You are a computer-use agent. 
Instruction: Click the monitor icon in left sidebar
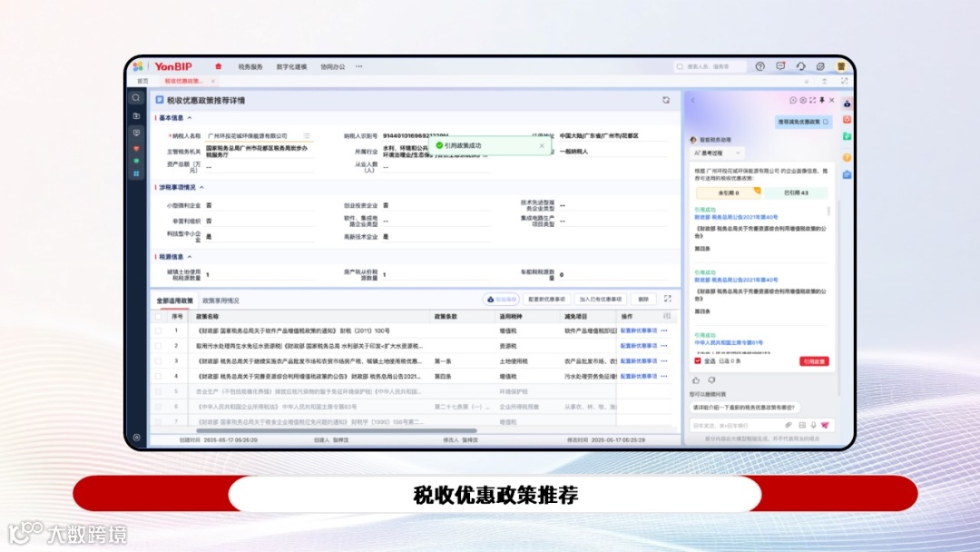point(136,133)
